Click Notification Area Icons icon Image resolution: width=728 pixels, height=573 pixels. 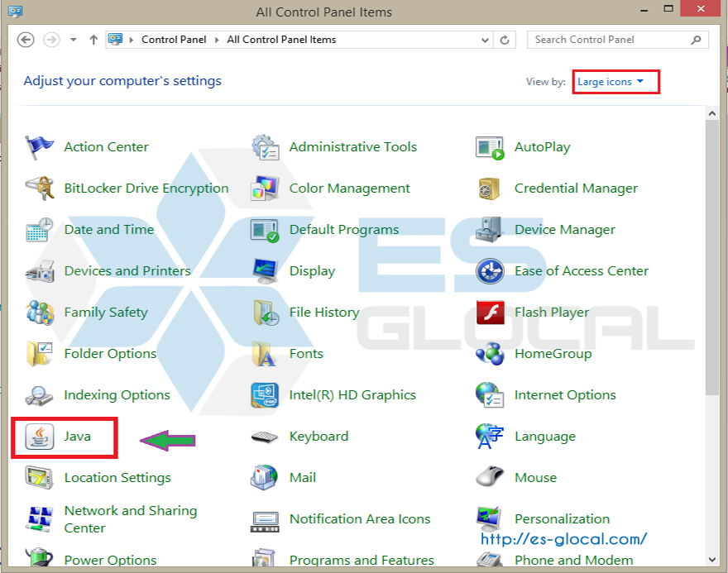tap(265, 522)
